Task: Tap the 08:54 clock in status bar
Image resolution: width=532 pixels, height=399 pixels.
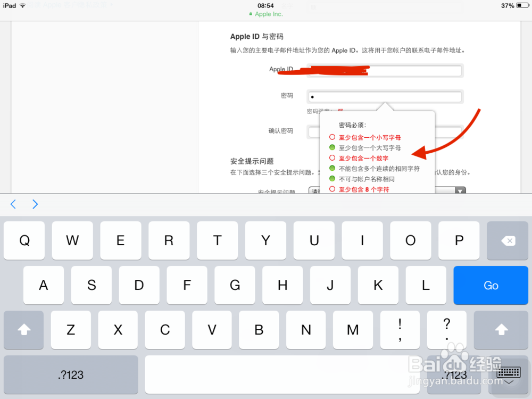Action: point(265,5)
